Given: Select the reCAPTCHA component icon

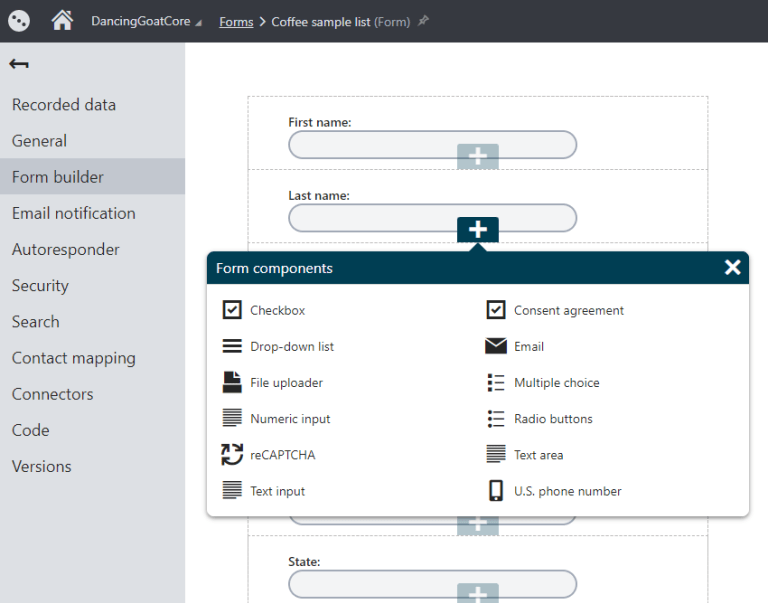Looking at the screenshot, I should click(x=232, y=454).
